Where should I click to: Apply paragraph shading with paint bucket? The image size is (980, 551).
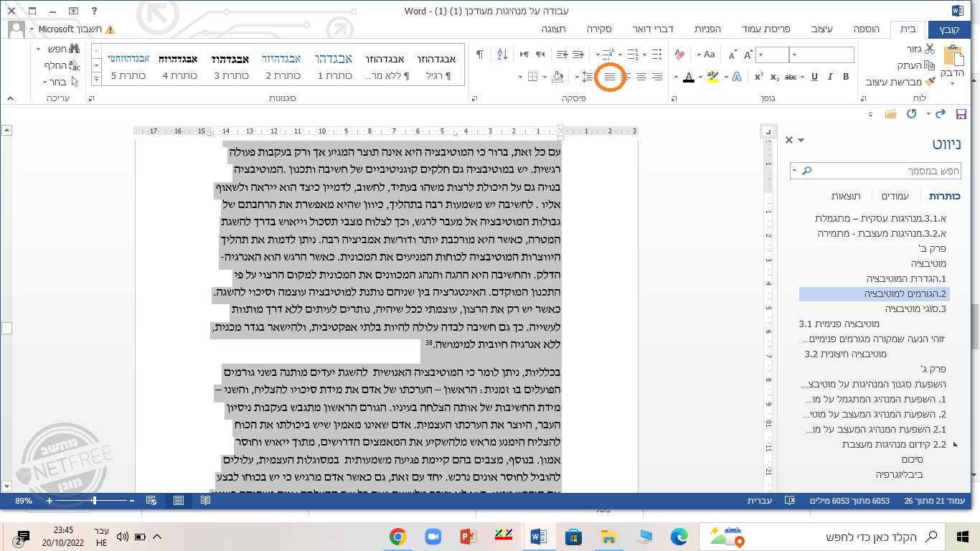[x=558, y=77]
